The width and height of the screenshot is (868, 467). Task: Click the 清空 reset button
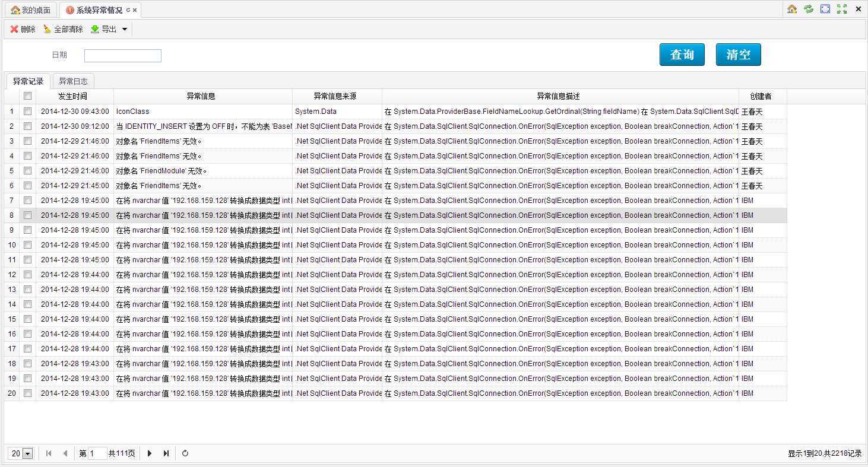tap(739, 55)
